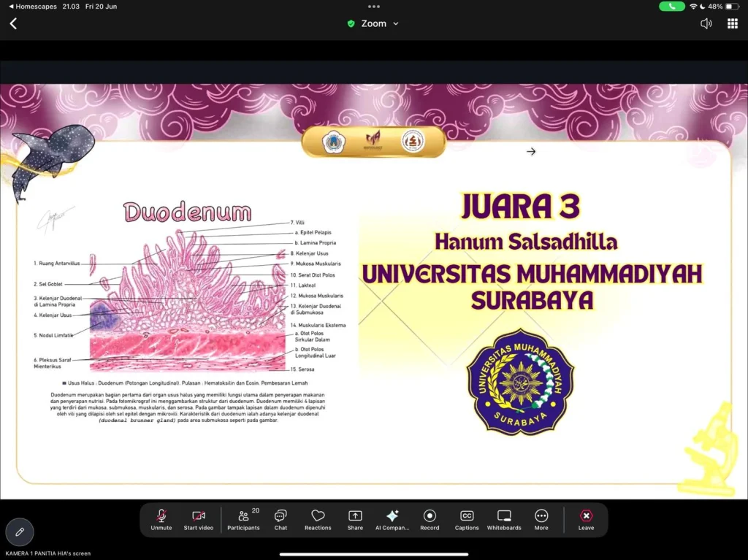Screen dimensions: 748x560
Task: Open the Chat panel
Action: 280,518
